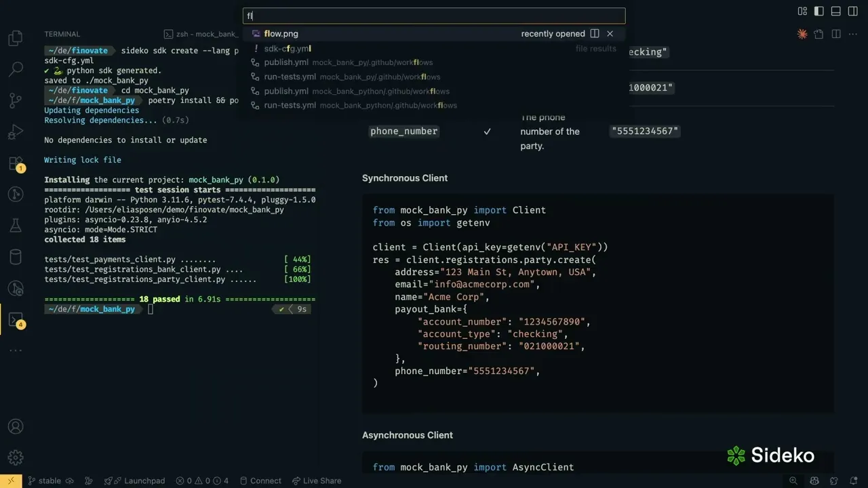Open the Run and Debug view

click(15, 132)
